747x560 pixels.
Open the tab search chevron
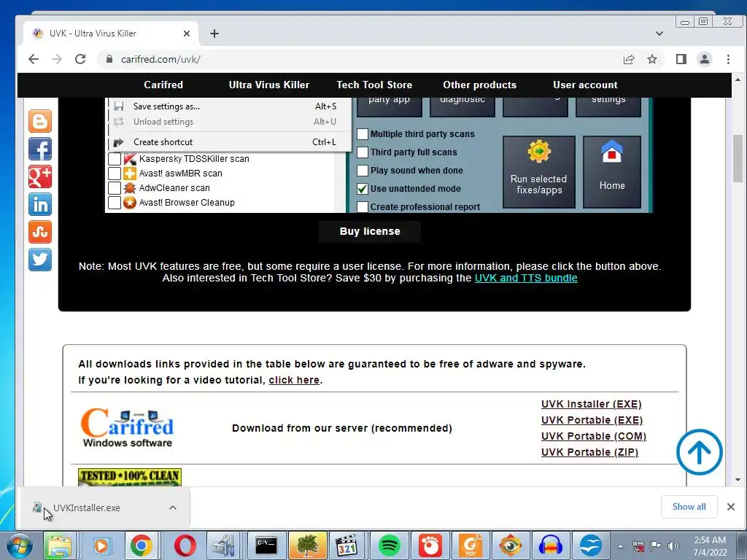coord(659,34)
